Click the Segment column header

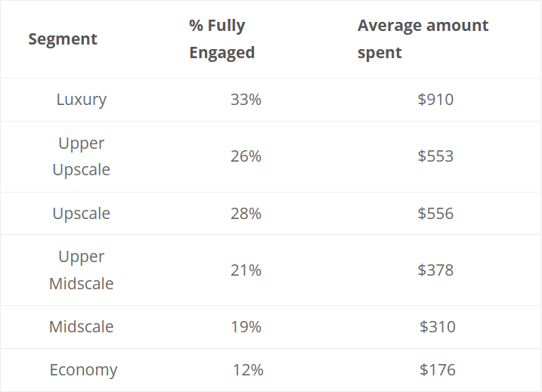click(63, 39)
